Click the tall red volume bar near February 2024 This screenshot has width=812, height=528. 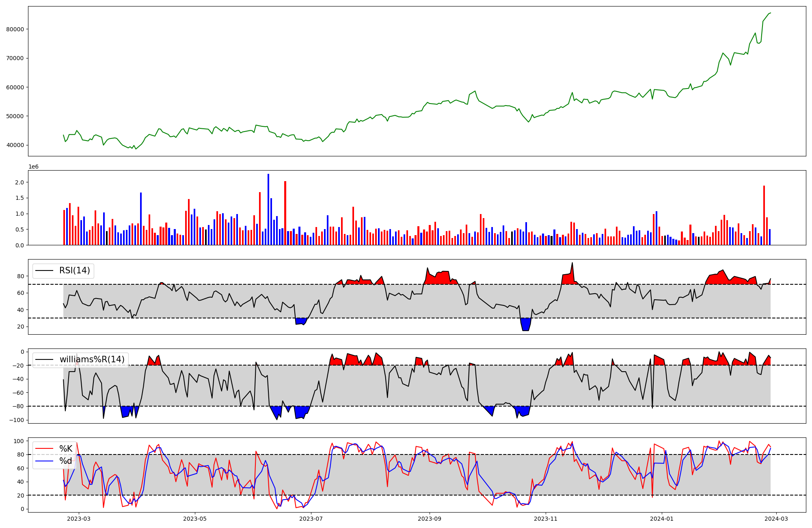(764, 215)
